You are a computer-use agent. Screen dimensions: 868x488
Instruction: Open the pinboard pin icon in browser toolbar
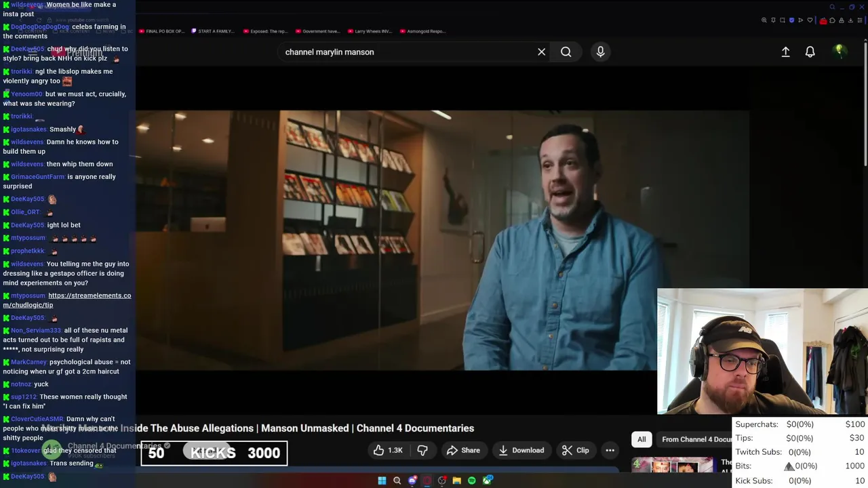pyautogui.click(x=773, y=20)
